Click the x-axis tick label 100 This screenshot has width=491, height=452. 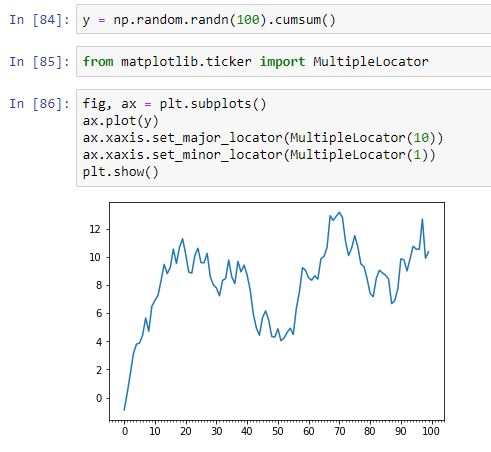point(431,431)
